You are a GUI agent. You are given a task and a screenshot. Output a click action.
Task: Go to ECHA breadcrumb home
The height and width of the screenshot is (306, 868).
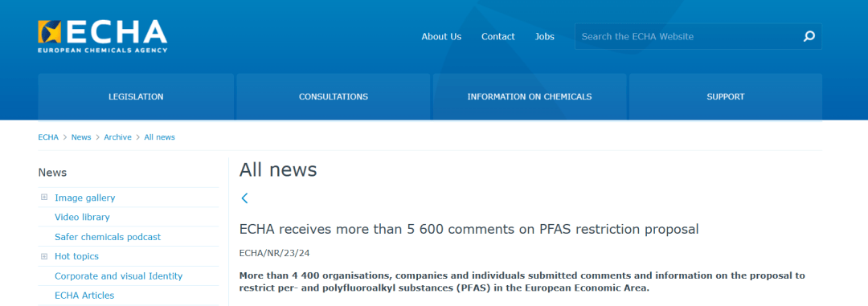[x=48, y=137]
